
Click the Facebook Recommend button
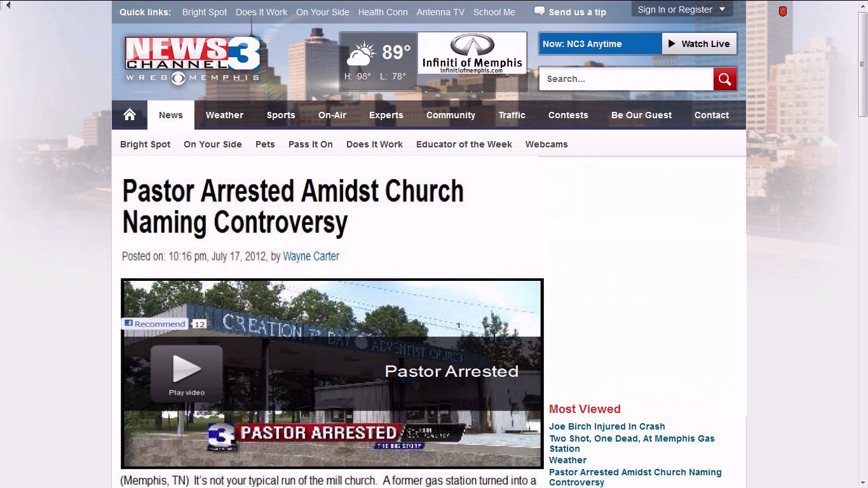coord(156,323)
